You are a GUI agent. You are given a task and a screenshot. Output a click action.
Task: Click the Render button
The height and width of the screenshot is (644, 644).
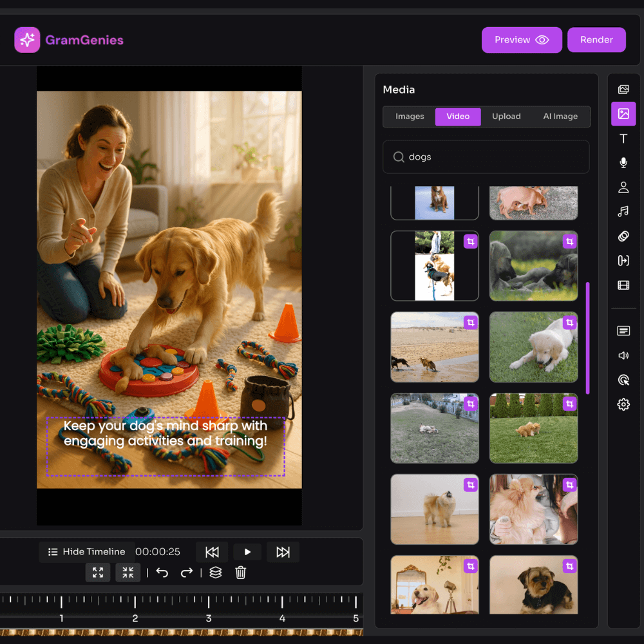click(596, 40)
